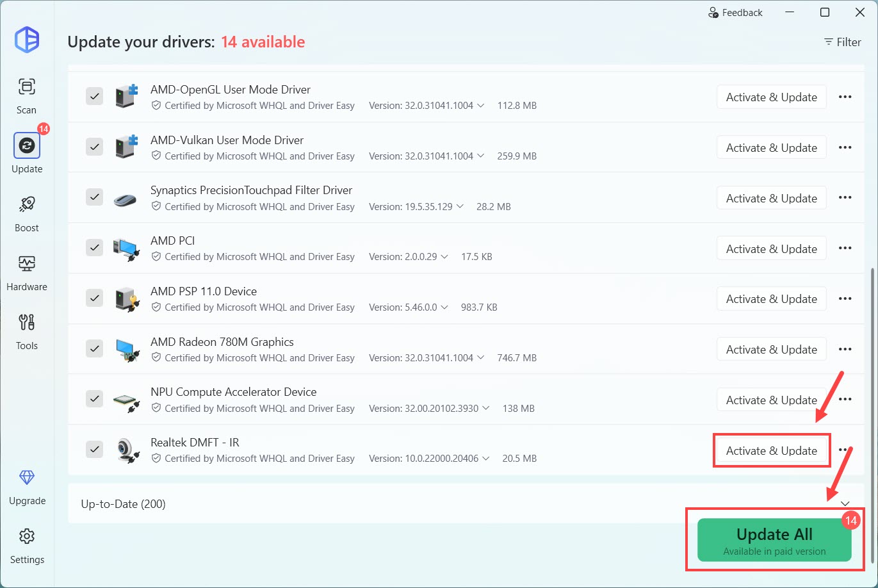Uncheck the AMD-OpenGL User Mode Driver checkbox
Screen dimensions: 878x588
point(95,97)
